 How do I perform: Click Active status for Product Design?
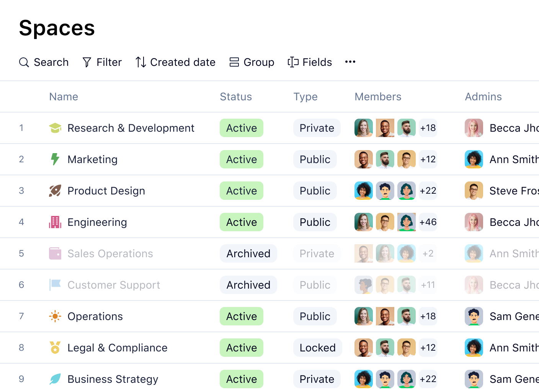pos(242,191)
